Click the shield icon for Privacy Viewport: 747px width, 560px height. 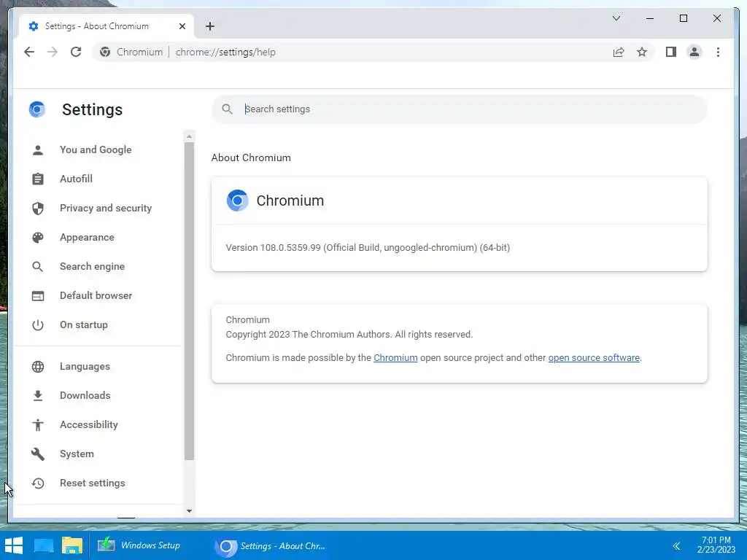coord(38,208)
